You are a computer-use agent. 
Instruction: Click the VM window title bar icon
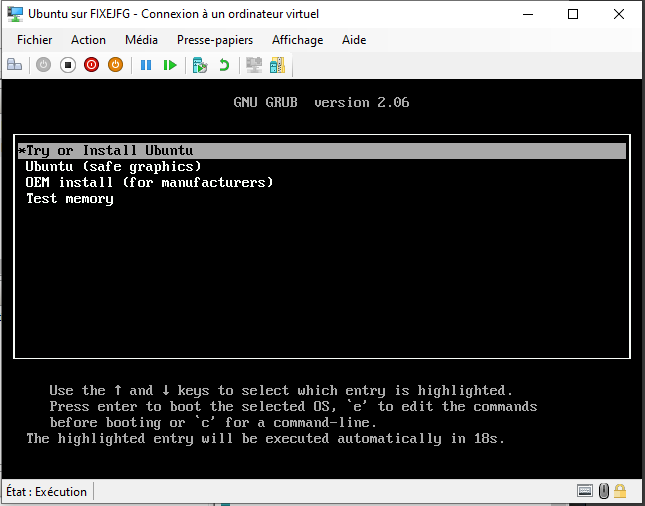click(x=15, y=14)
